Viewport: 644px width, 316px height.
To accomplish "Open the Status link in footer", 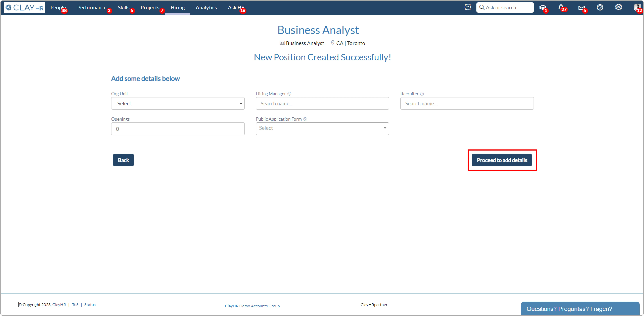I will click(90, 304).
